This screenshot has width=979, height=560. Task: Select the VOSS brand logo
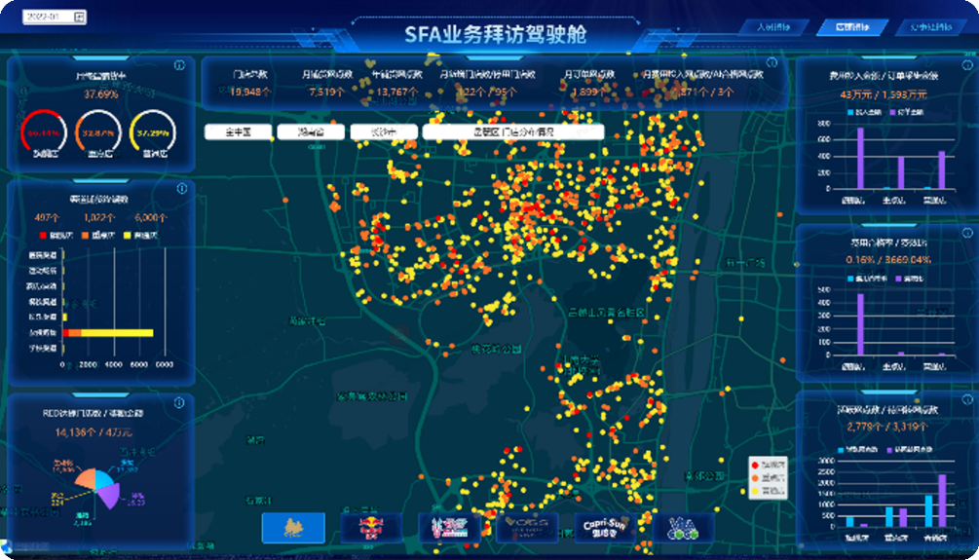click(x=527, y=527)
